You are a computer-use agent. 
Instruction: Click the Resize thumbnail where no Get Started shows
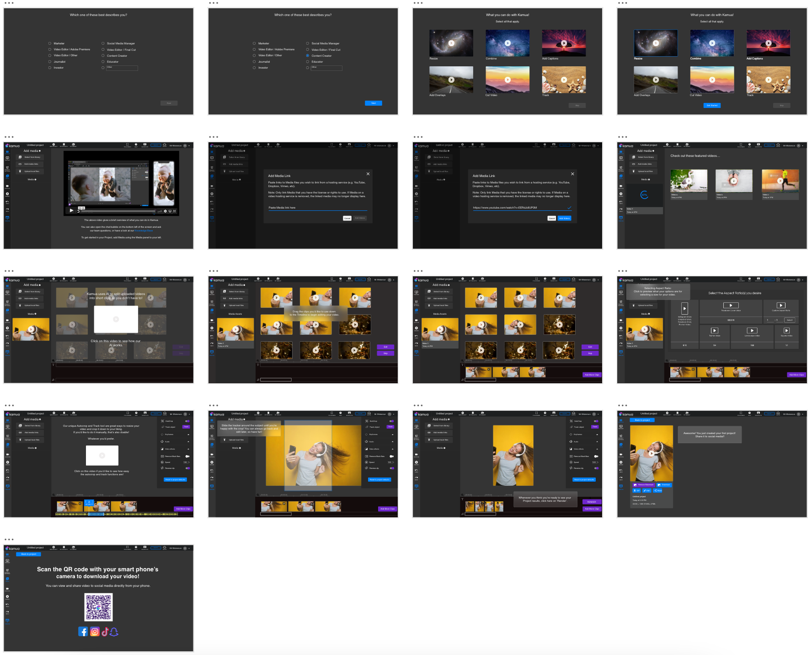451,43
